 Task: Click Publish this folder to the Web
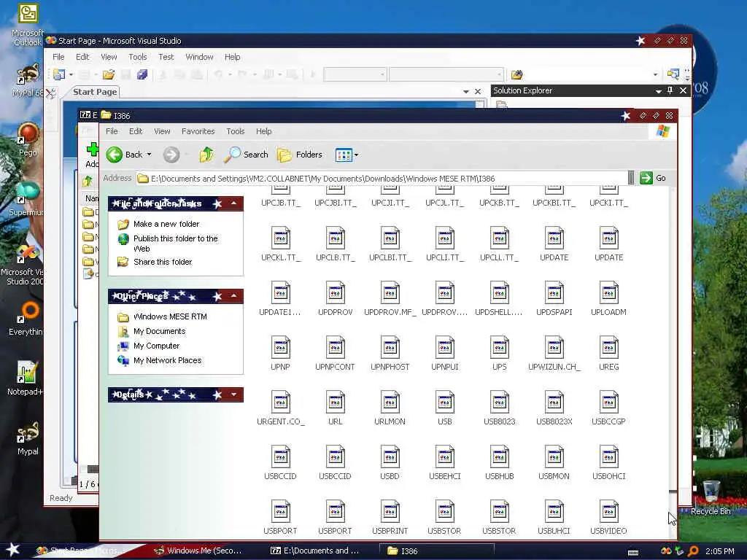click(x=175, y=244)
